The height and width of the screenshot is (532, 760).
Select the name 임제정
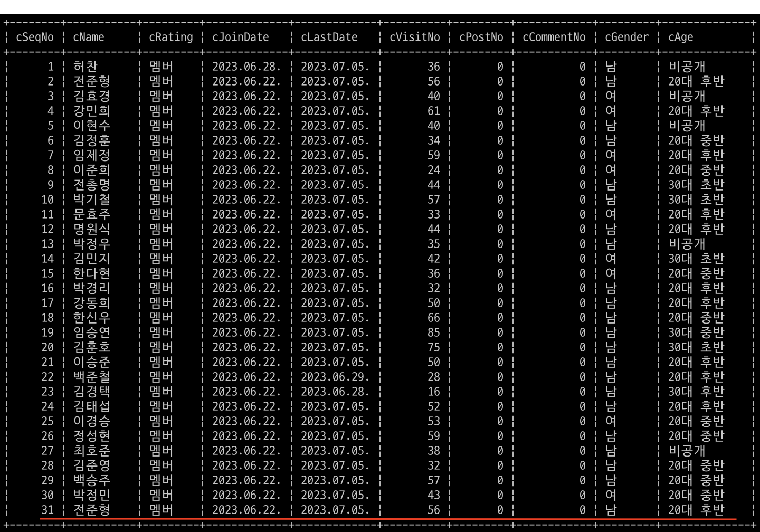point(92,155)
